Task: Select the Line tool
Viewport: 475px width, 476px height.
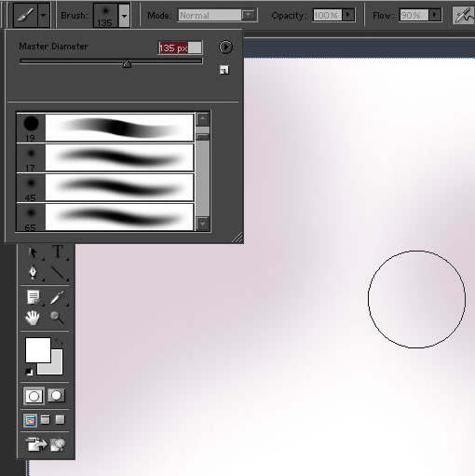Action: click(x=58, y=272)
